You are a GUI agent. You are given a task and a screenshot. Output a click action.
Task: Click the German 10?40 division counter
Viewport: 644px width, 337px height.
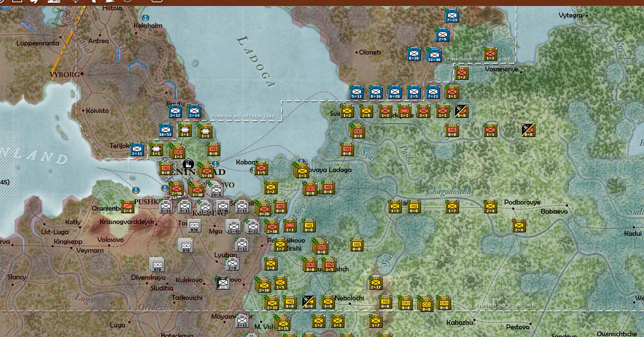(223, 207)
